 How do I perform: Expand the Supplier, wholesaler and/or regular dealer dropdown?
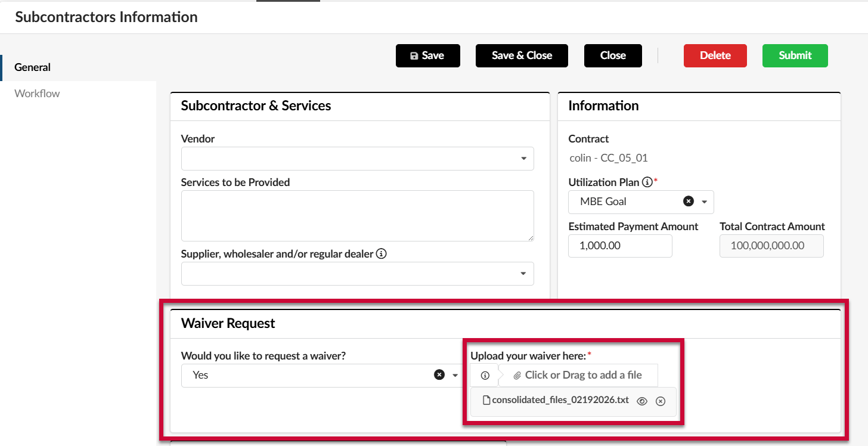523,274
